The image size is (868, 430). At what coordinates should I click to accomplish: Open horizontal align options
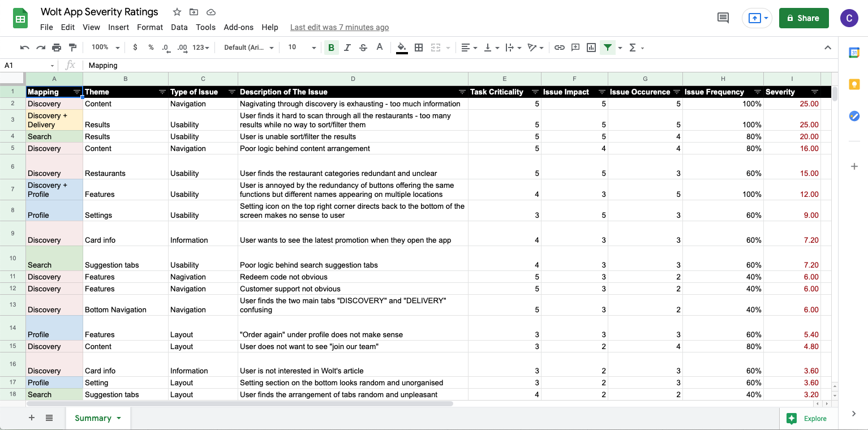pos(469,48)
